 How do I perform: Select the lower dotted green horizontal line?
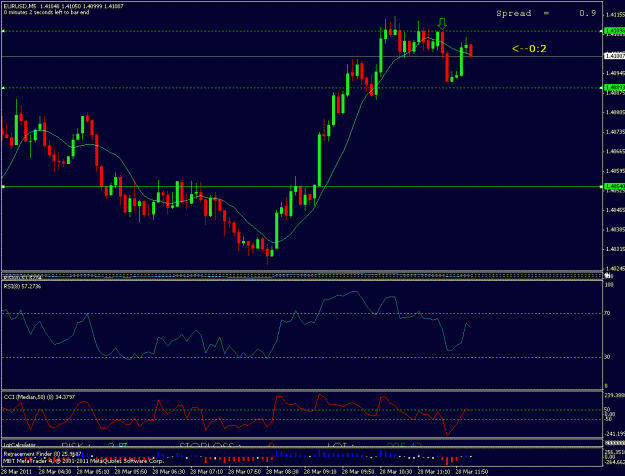click(x=302, y=88)
